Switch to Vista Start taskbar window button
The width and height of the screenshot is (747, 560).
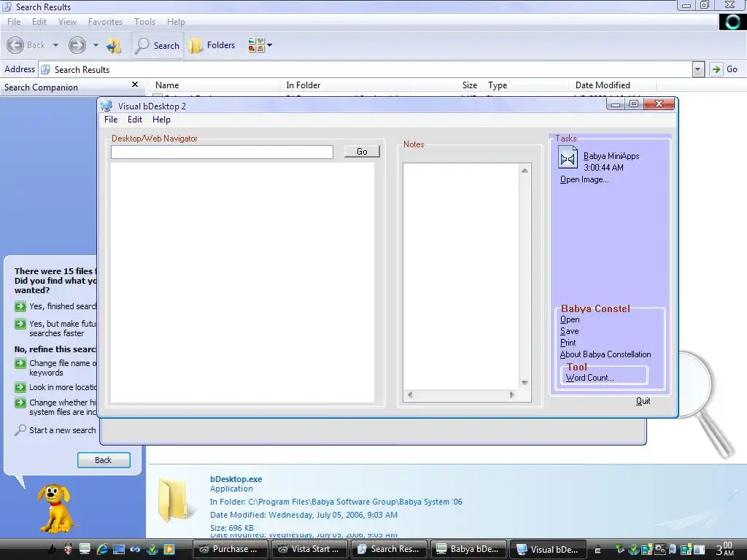tap(311, 549)
